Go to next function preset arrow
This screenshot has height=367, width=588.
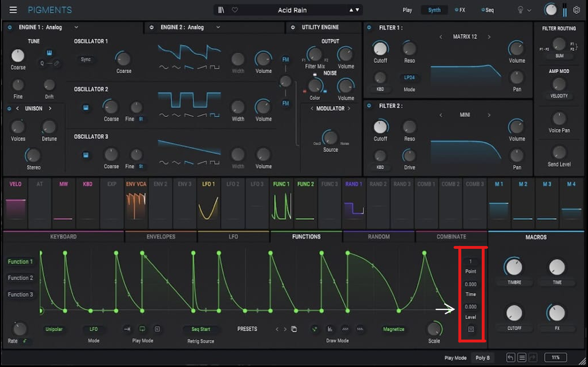tap(285, 329)
